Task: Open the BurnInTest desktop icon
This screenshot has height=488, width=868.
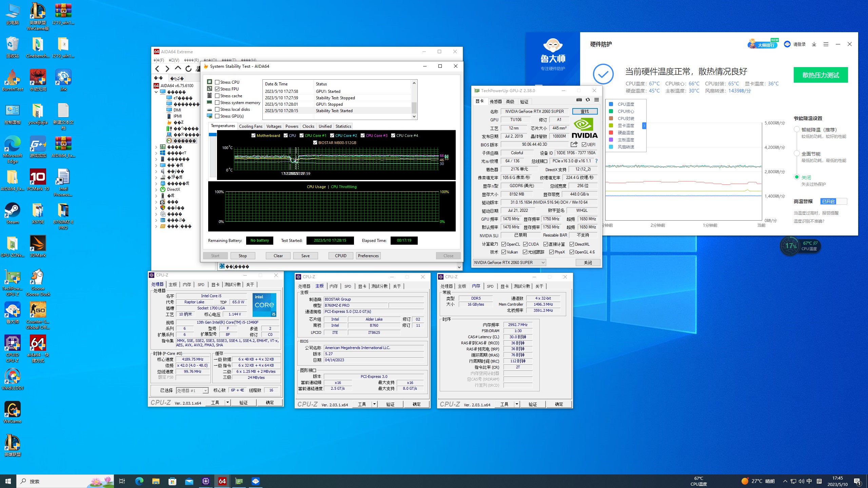Action: (x=13, y=80)
